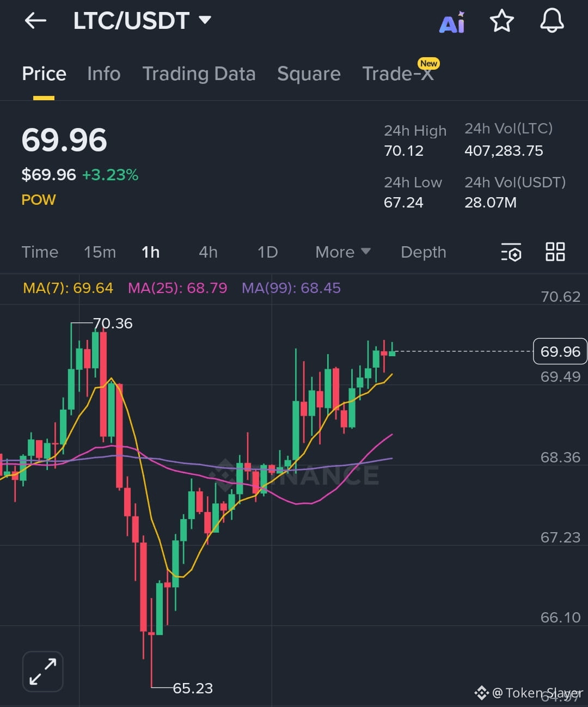Click the back arrow to leave chart

(35, 21)
